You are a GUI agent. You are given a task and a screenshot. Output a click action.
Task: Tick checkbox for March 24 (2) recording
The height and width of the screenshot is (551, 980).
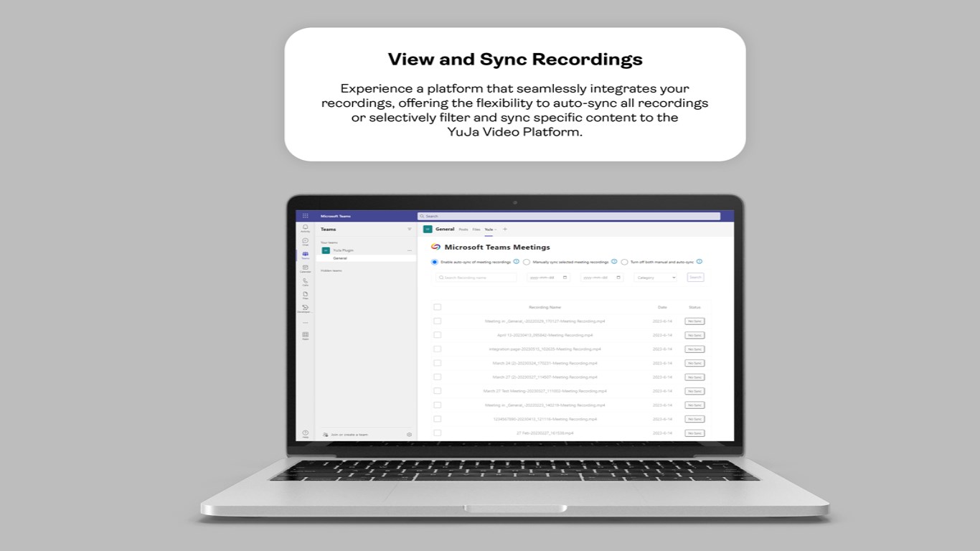tap(438, 363)
